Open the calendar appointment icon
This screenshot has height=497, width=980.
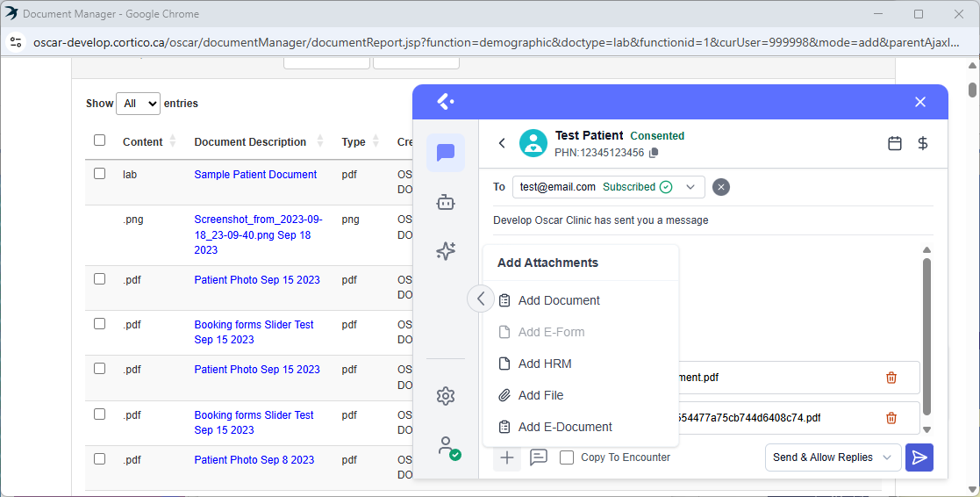pos(895,143)
